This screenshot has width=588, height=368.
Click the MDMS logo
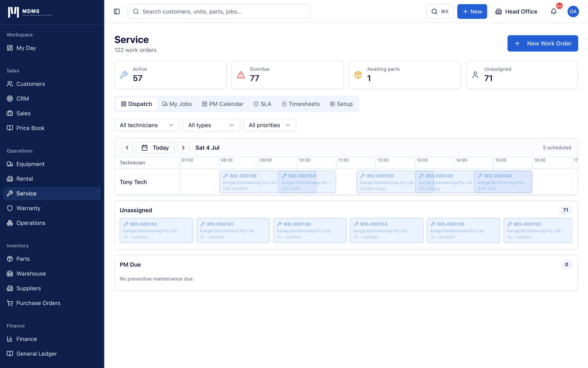click(x=29, y=12)
